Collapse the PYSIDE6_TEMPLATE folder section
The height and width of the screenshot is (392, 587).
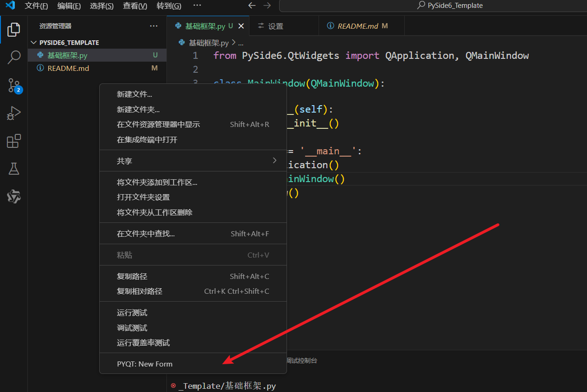click(x=33, y=43)
